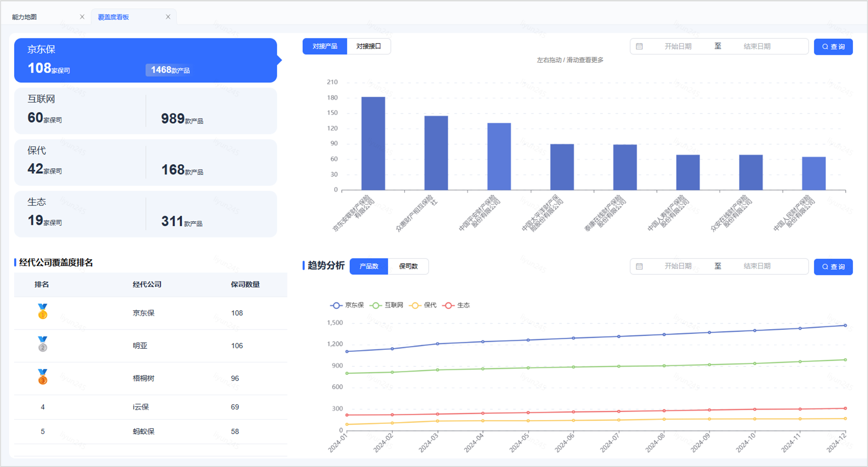868x467 pixels.
Task: Click the bronze medal rank icon
Action: 43,377
